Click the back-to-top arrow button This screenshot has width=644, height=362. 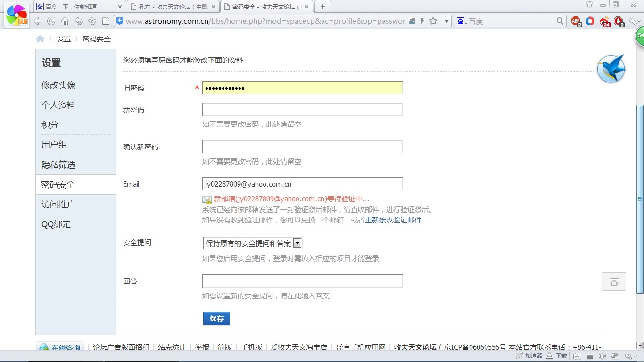[614, 281]
